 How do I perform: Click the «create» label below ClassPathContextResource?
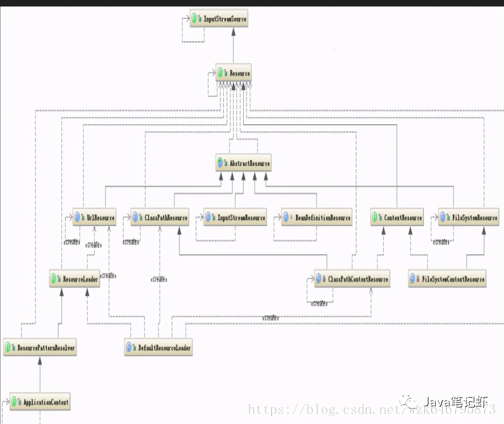pyautogui.click(x=319, y=303)
